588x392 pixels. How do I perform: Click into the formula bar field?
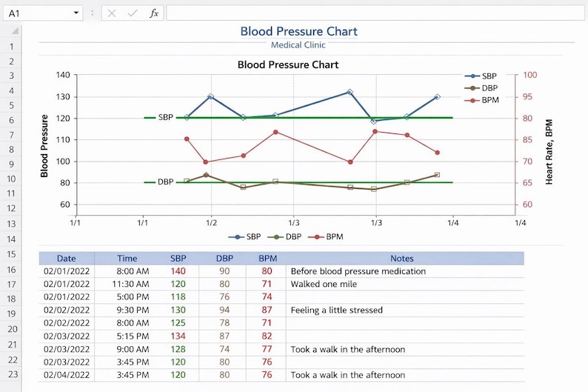coord(375,13)
